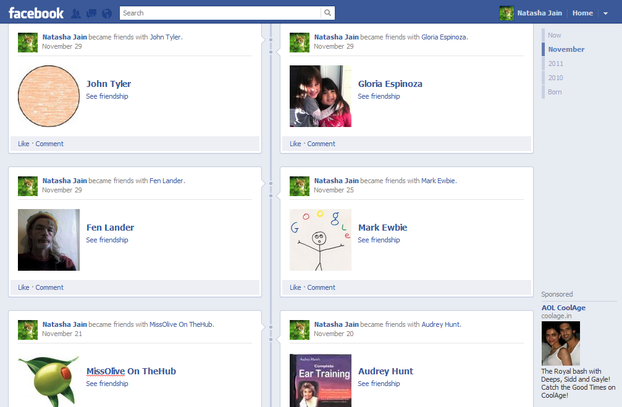Open Audrey Hunt's Ear Training picture
622x407 pixels.
[x=321, y=380]
